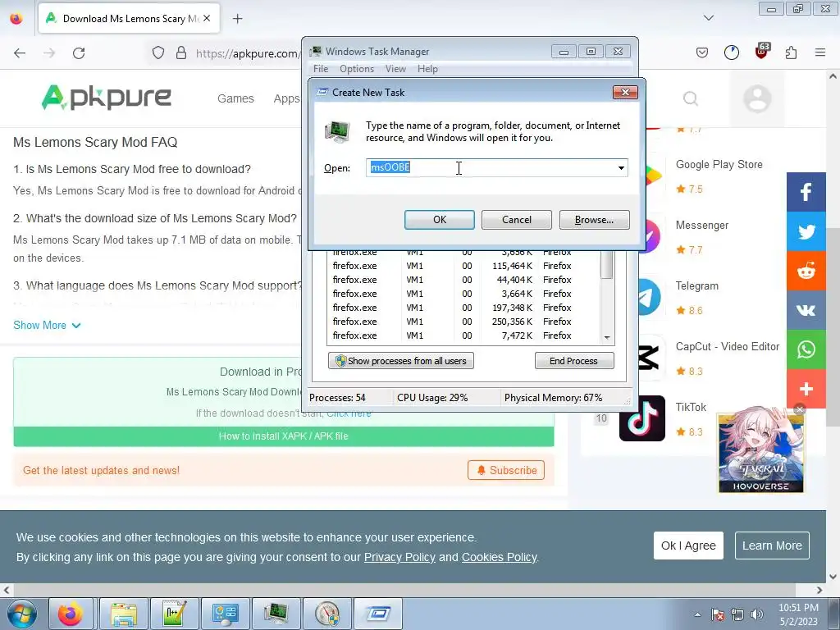Viewport: 840px width, 630px height.
Task: Share page on Reddit
Action: point(806,271)
